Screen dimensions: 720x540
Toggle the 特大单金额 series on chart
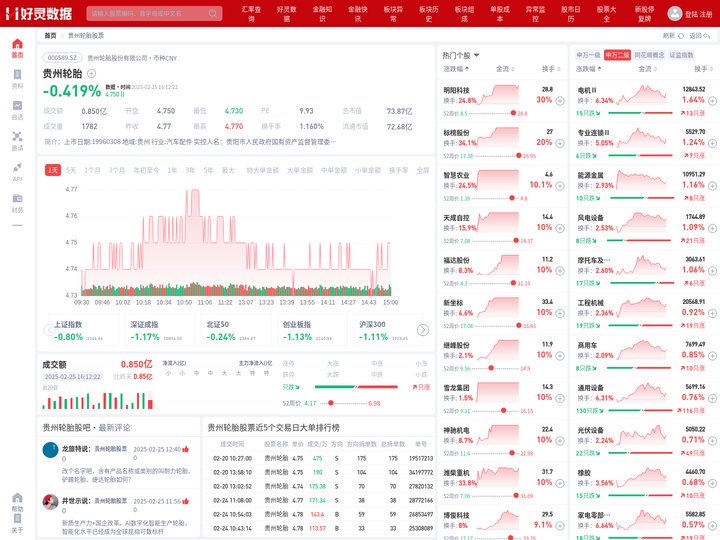[x=263, y=170]
